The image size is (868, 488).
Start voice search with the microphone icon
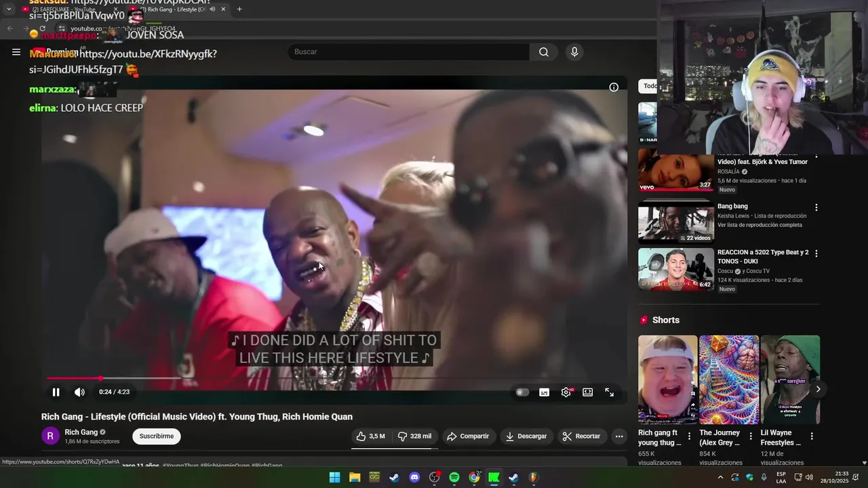(x=574, y=52)
